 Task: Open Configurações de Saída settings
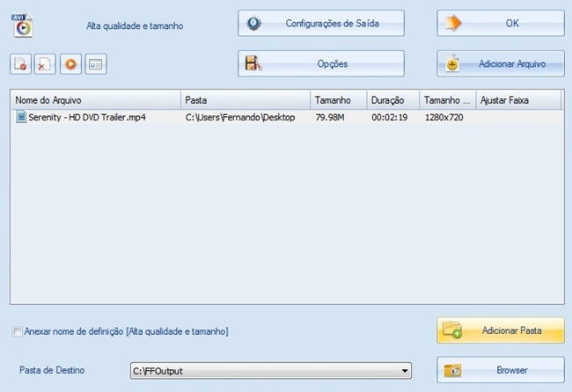pyautogui.click(x=321, y=24)
